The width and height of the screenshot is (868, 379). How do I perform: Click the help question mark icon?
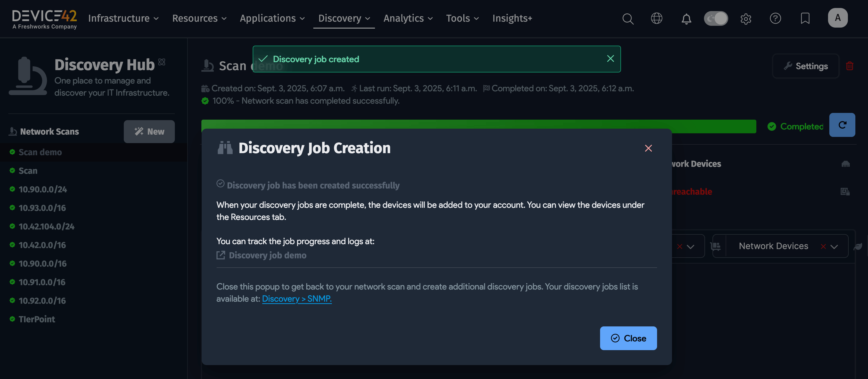click(x=775, y=19)
